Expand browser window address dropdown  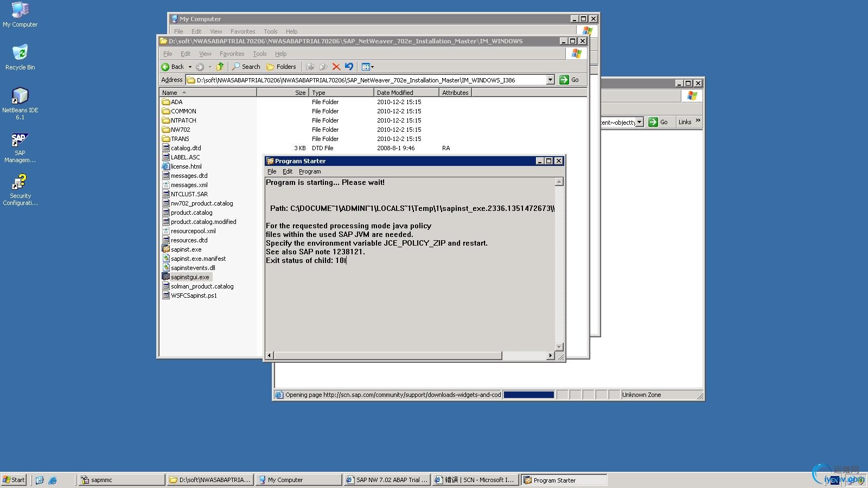(x=640, y=122)
